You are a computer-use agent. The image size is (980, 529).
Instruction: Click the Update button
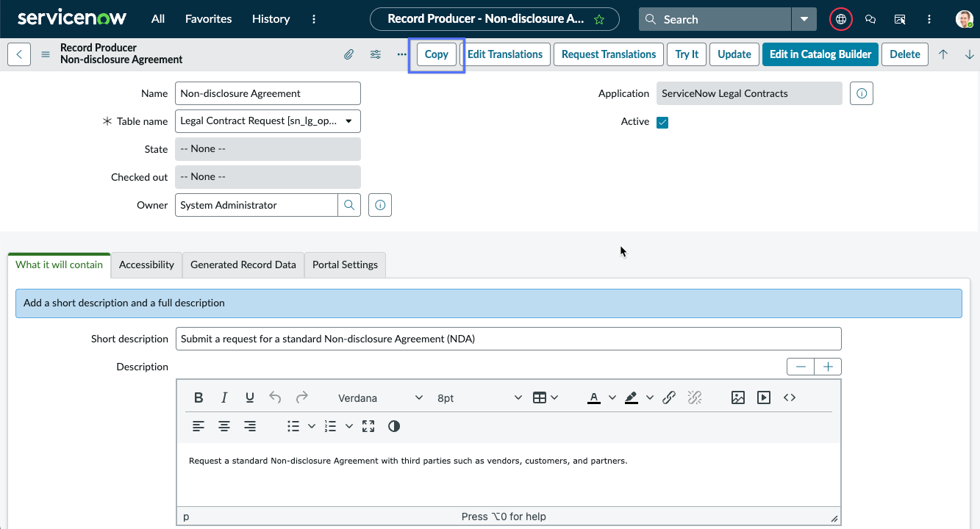(734, 54)
